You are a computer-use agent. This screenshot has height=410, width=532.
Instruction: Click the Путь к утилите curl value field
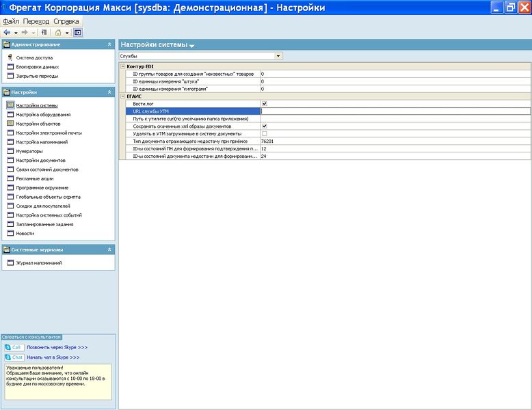[x=395, y=119]
